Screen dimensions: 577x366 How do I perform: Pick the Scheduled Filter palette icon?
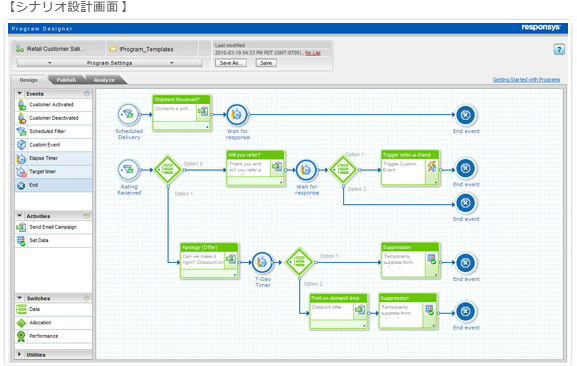point(21,131)
